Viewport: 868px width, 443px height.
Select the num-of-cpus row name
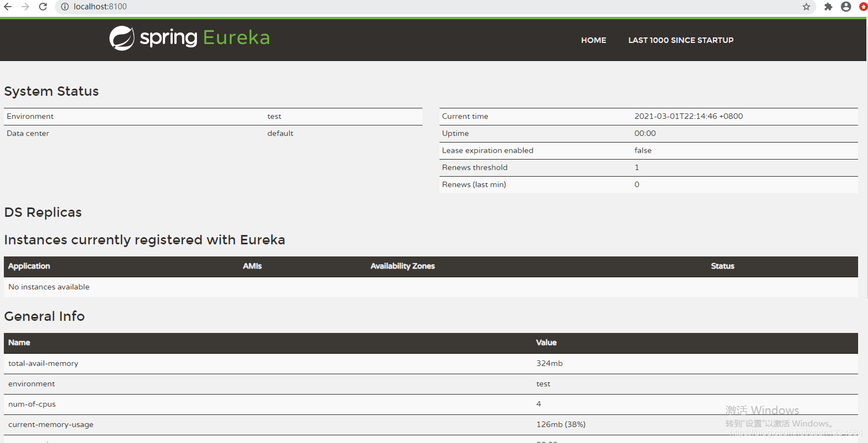coord(32,404)
